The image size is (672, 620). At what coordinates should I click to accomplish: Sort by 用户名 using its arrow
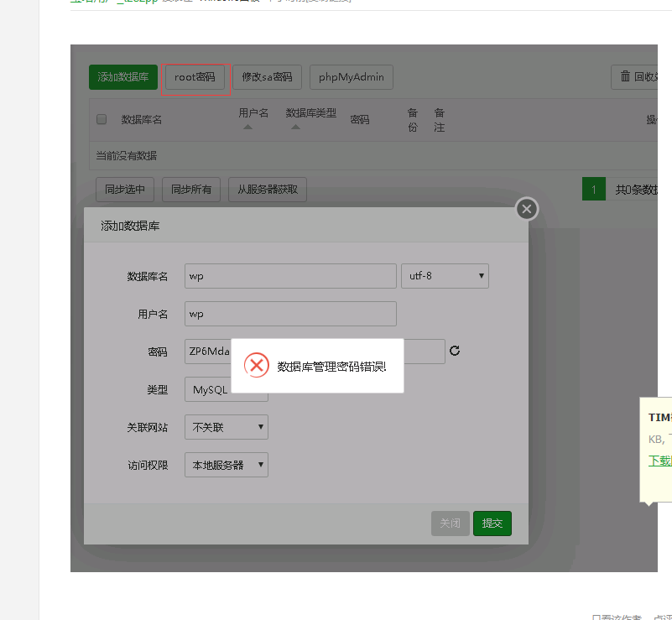[247, 127]
